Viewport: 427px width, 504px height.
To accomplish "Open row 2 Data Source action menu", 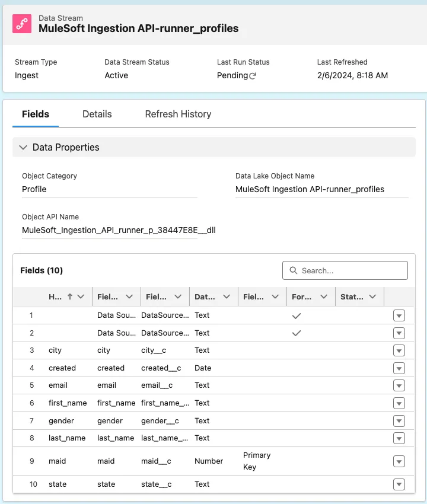I will (x=399, y=333).
